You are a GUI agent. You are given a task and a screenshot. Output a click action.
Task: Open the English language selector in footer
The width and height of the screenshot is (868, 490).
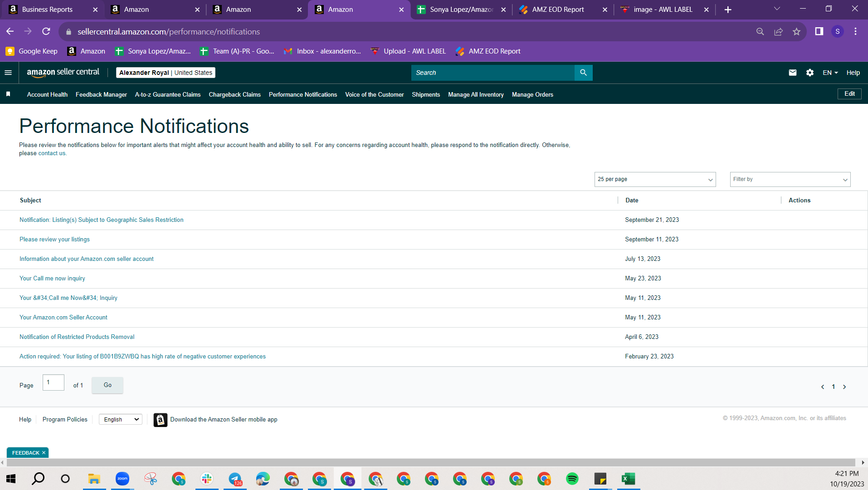(x=121, y=419)
